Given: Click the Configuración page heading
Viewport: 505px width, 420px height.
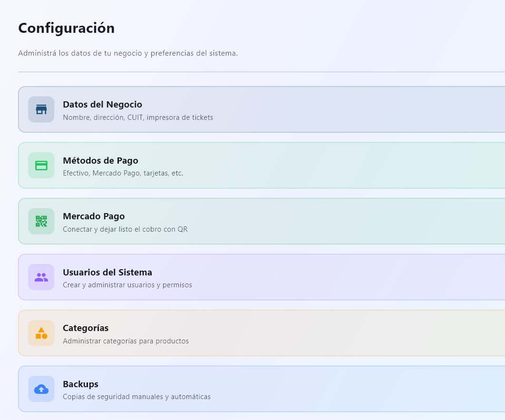Looking at the screenshot, I should pos(66,28).
